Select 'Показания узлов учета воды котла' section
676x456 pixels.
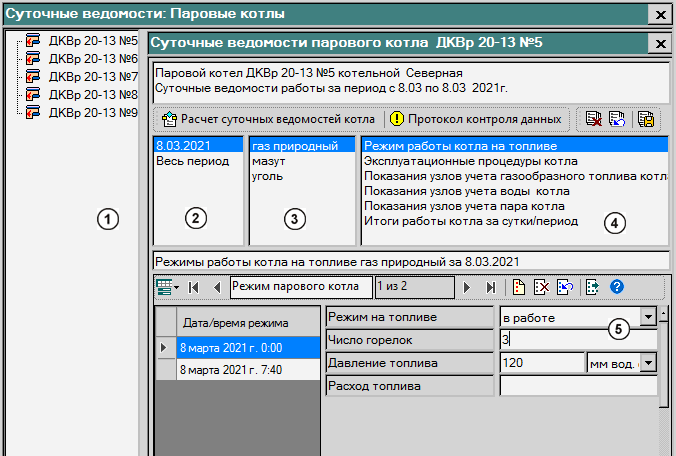coord(466,190)
